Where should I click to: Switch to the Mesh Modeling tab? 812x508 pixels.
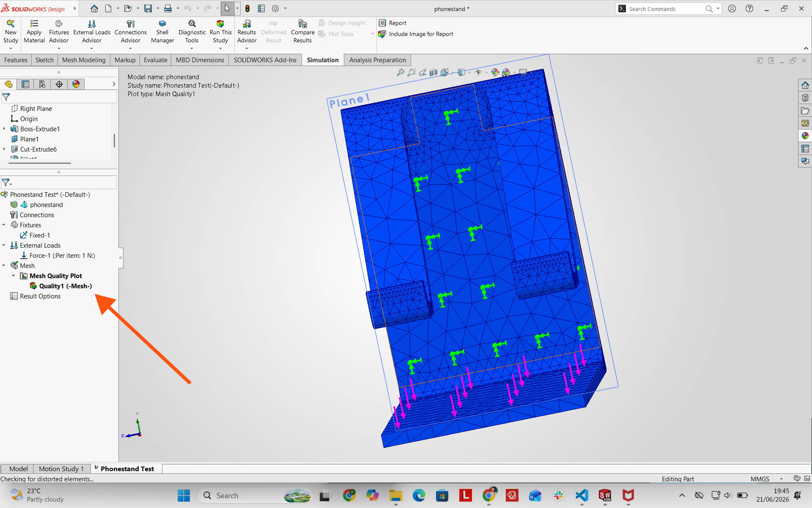point(84,60)
